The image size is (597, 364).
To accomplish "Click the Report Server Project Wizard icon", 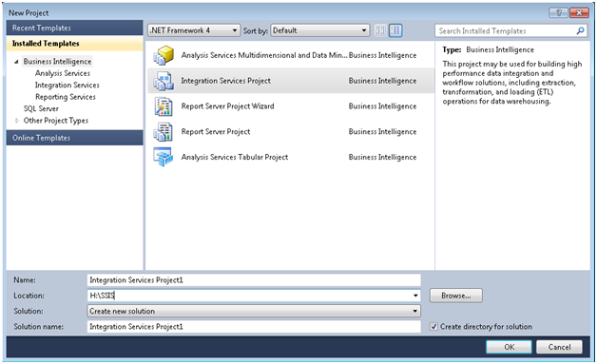I will [164, 106].
